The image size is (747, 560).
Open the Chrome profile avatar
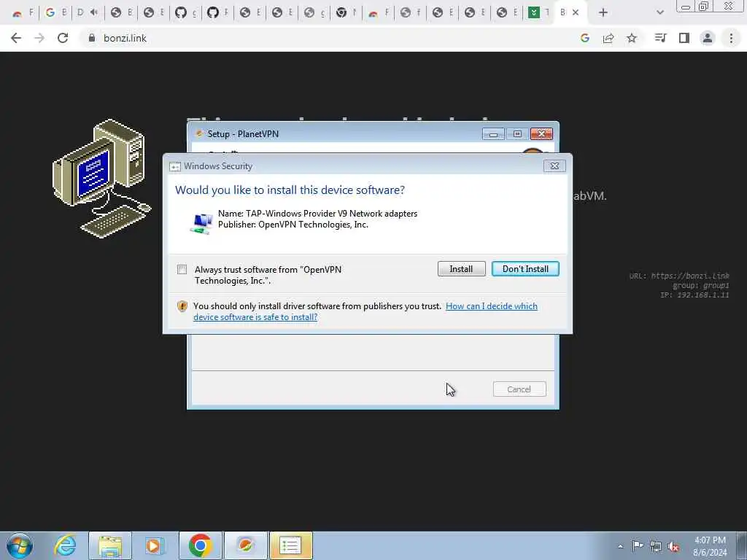click(x=708, y=38)
